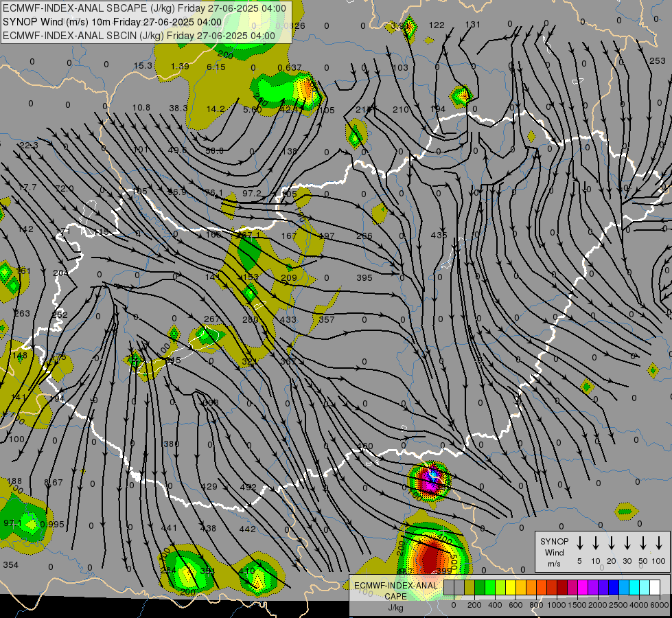Click the '433' value on the map
Viewport: 672px width, 618px height.
pyautogui.click(x=288, y=319)
